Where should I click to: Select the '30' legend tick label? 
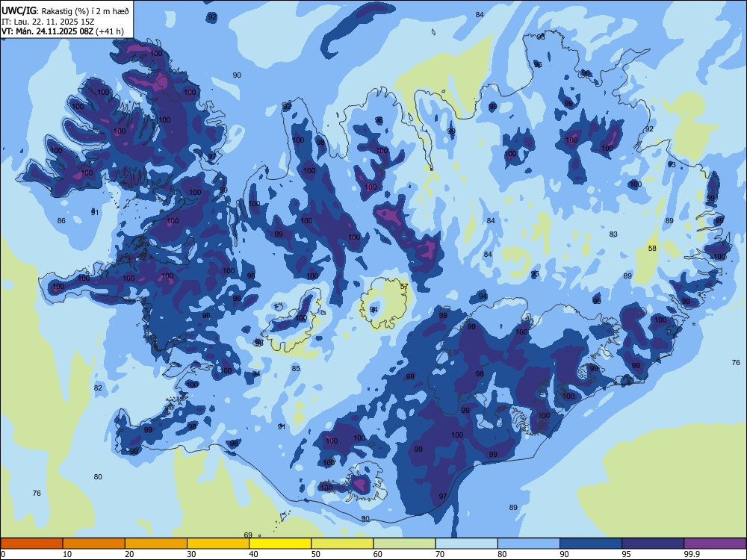click(x=191, y=554)
